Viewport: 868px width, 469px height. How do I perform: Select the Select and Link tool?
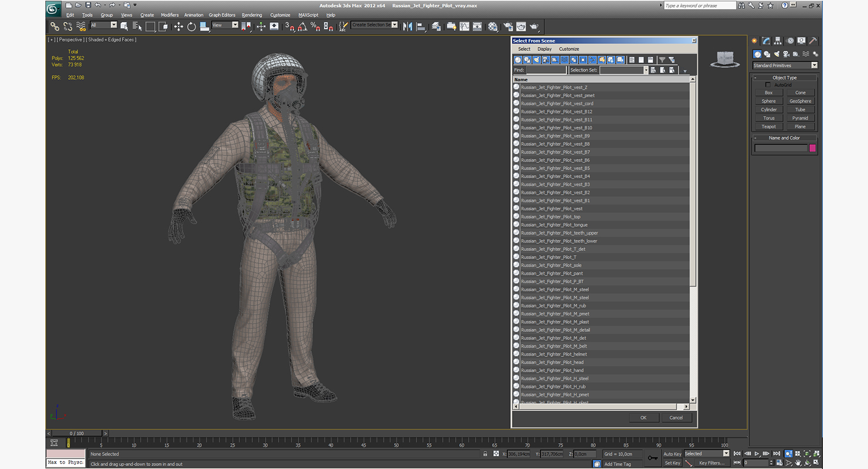click(55, 26)
